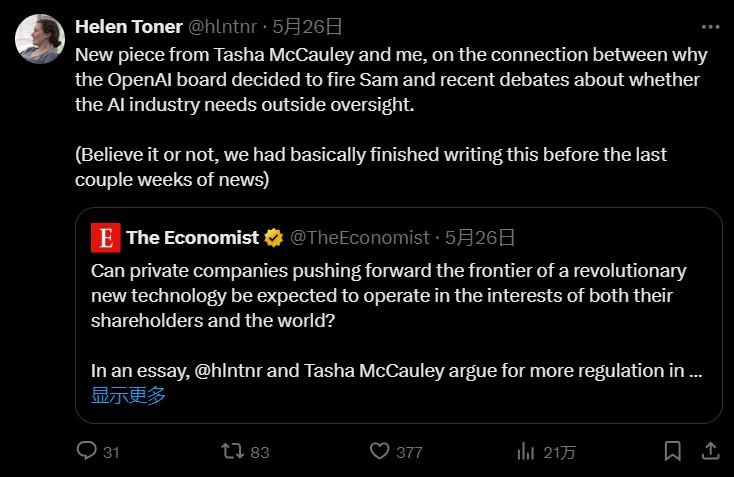This screenshot has height=477, width=734.
Task: Click the reply speech bubble icon
Action: coord(87,451)
